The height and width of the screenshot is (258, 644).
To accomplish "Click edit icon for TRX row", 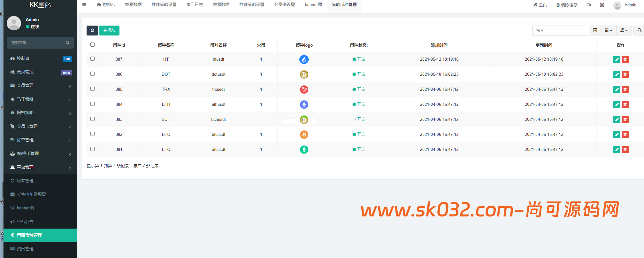I will [x=617, y=90].
